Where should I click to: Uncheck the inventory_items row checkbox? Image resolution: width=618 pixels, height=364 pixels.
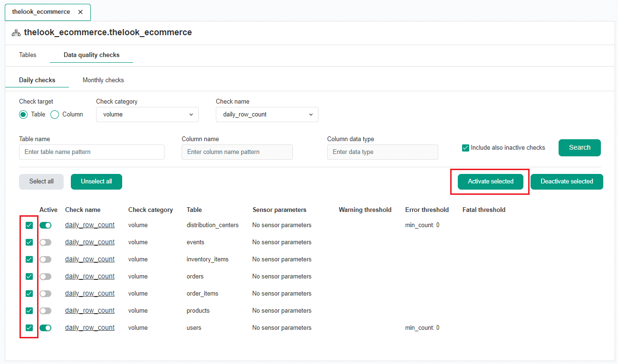point(29,259)
